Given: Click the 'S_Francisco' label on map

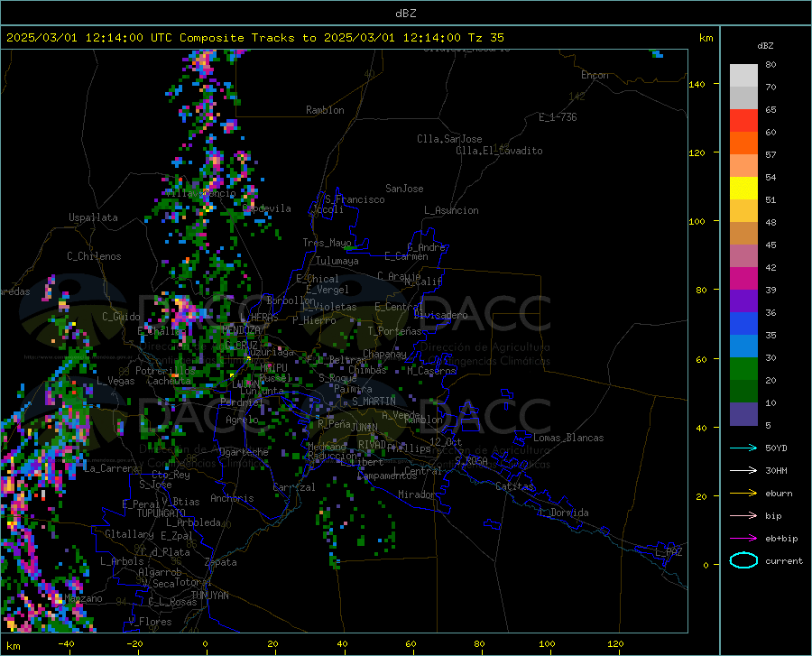Looking at the screenshot, I should click(355, 199).
